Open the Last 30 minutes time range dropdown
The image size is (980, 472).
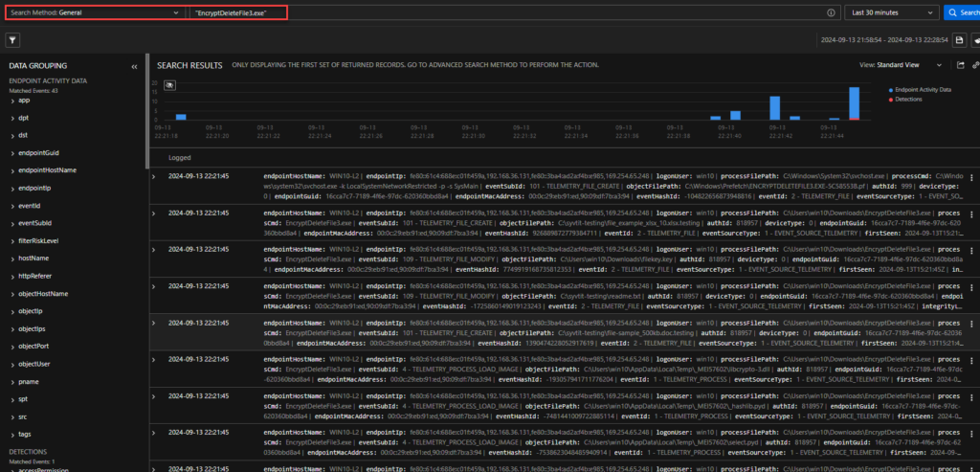click(x=892, y=12)
